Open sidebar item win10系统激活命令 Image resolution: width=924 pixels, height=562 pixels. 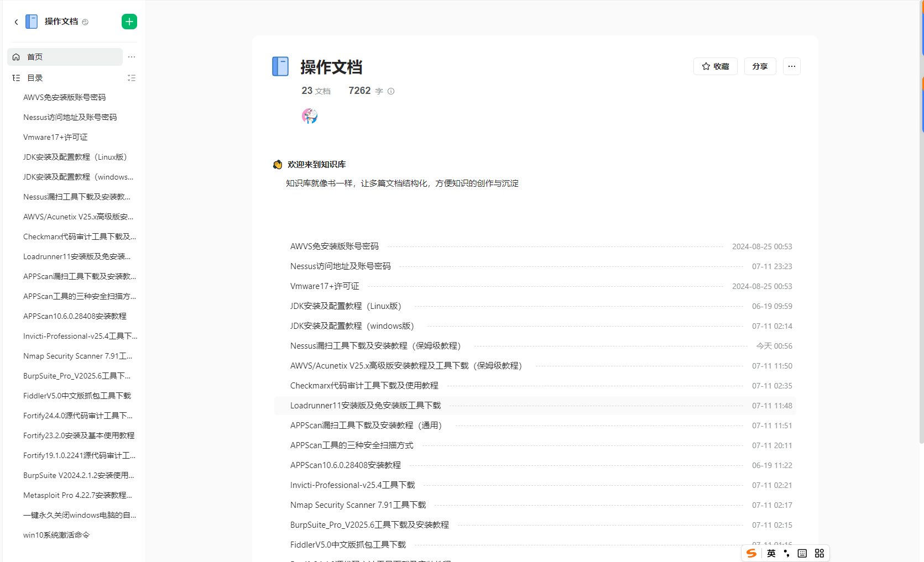[x=56, y=535]
